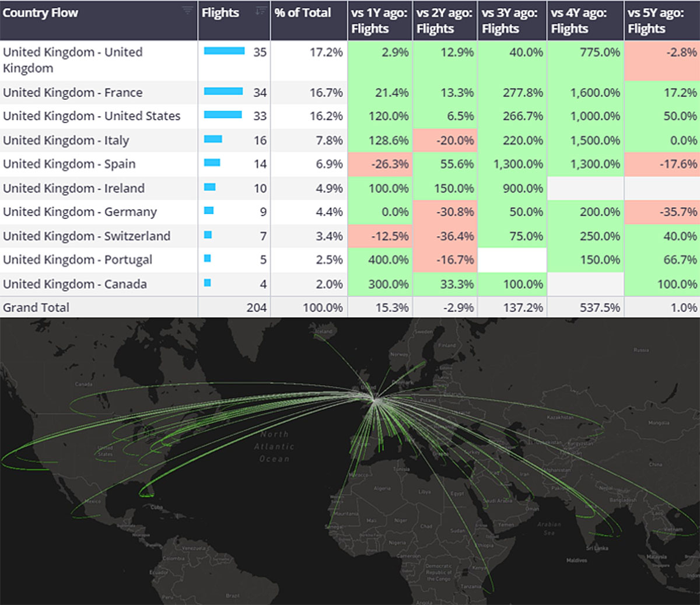Select the United Kingdom - Spain row label
This screenshot has width=700, height=605.
tap(69, 164)
